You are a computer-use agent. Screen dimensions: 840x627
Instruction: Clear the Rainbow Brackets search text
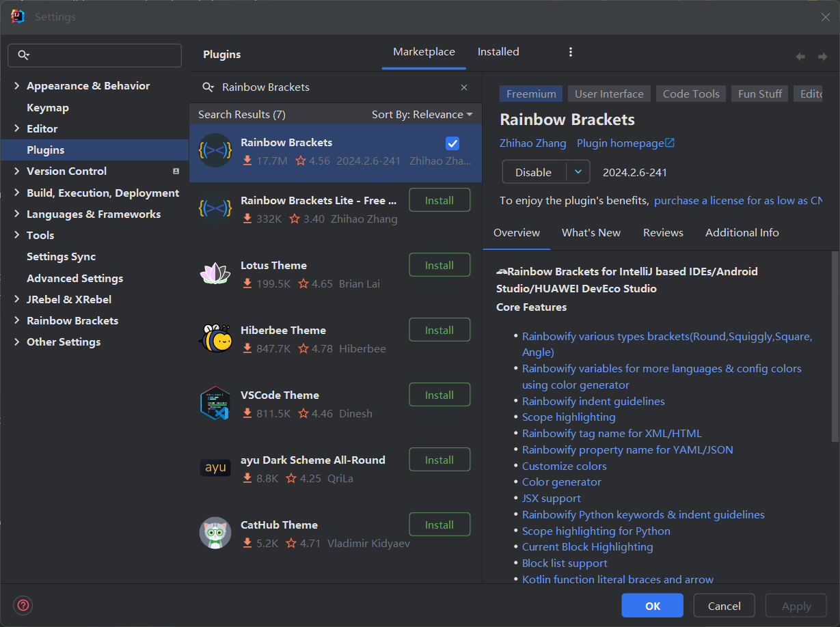click(x=464, y=87)
